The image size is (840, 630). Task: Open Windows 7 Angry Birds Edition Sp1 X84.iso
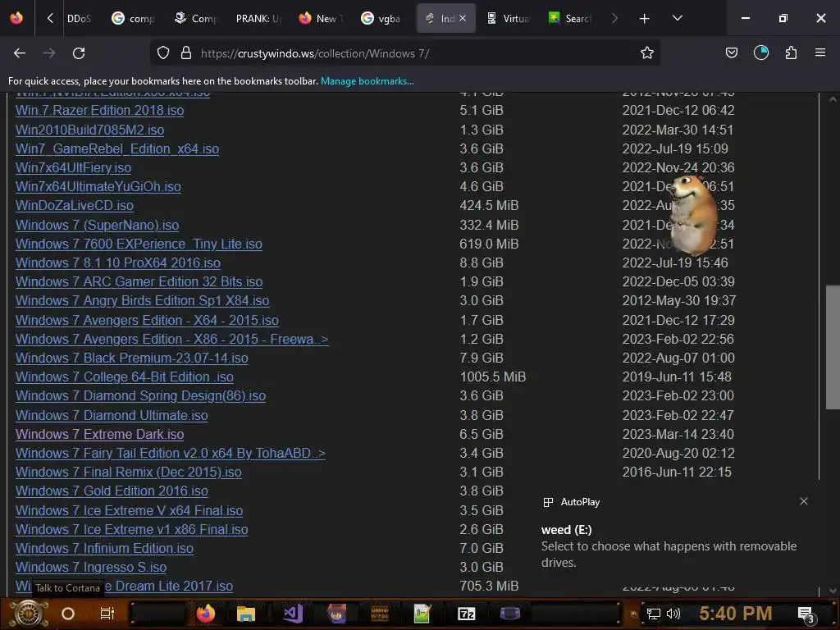(142, 300)
